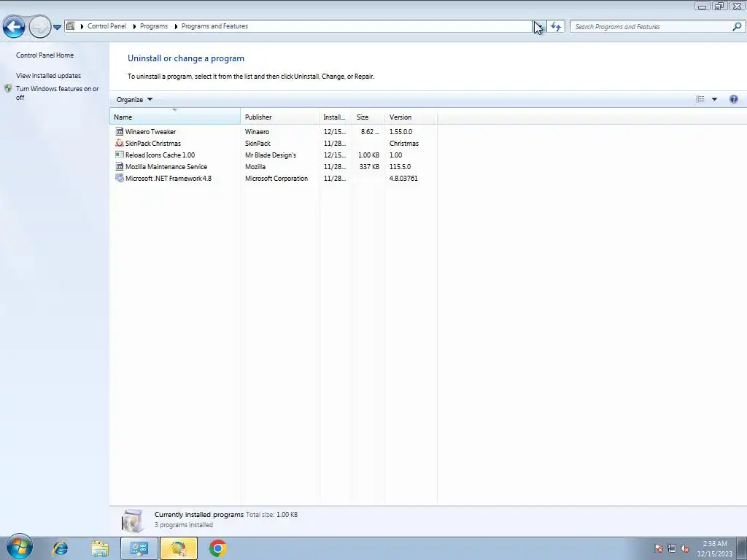Click the 337 KB size cell

click(369, 167)
